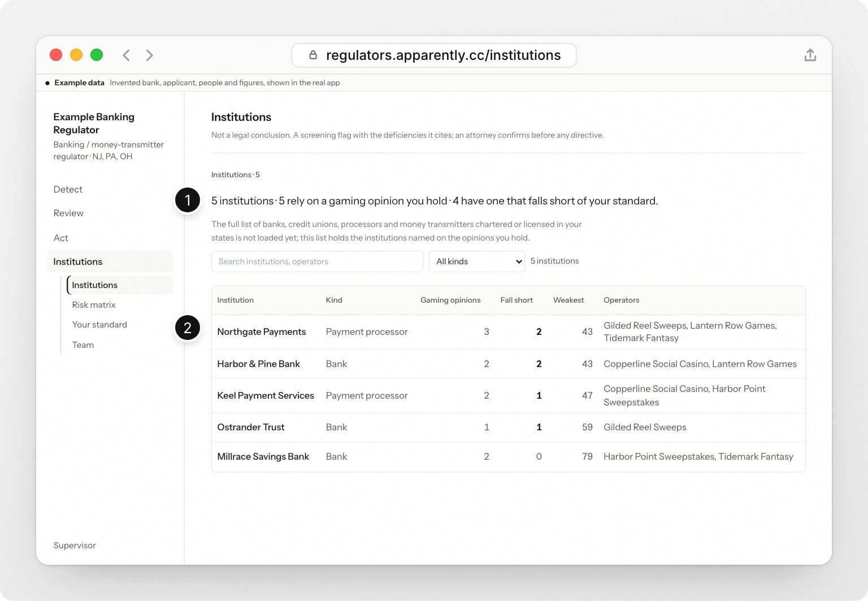
Task: Open the Detect section in sidebar
Action: click(x=68, y=189)
